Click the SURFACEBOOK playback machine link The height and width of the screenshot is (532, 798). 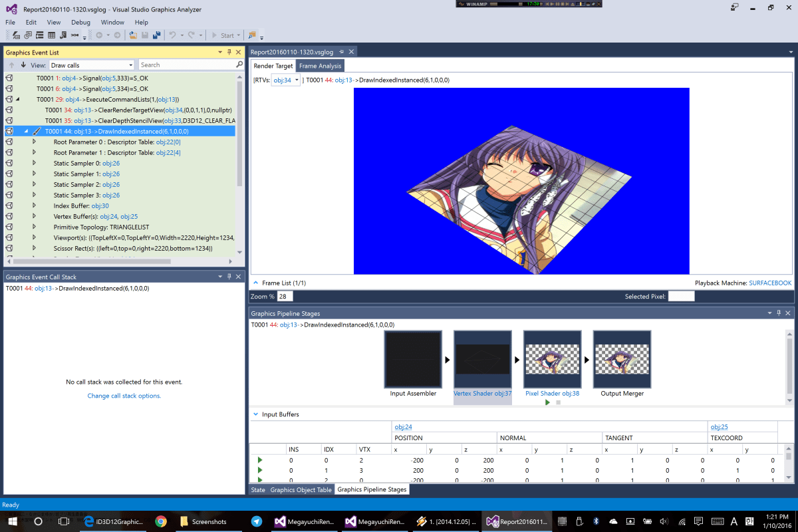pos(770,283)
